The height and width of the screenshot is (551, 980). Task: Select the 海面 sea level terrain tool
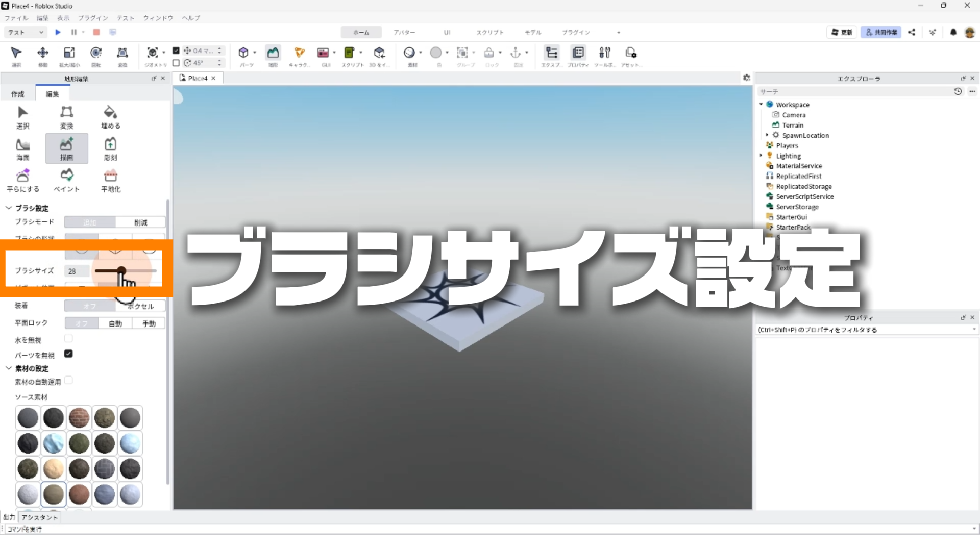pos(22,149)
